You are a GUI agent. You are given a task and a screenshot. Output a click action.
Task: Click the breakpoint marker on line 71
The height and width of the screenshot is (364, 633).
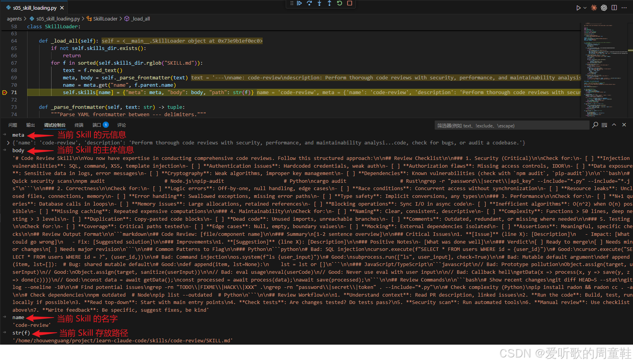tap(5, 93)
